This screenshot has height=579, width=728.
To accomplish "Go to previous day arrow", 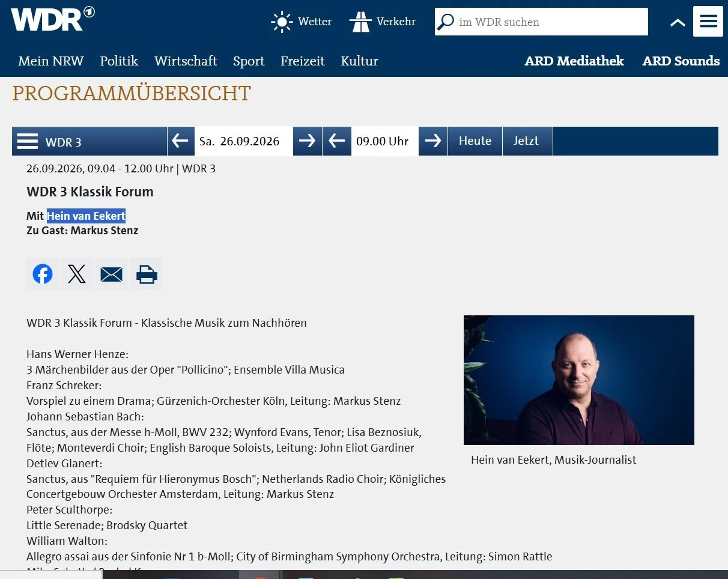I will point(180,141).
